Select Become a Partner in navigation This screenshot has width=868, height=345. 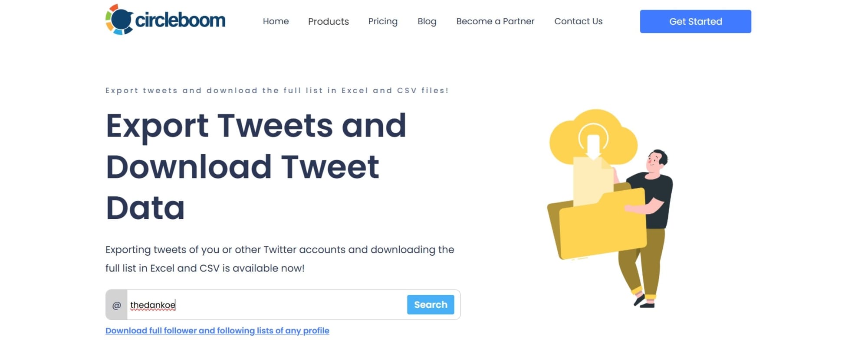[x=495, y=21]
